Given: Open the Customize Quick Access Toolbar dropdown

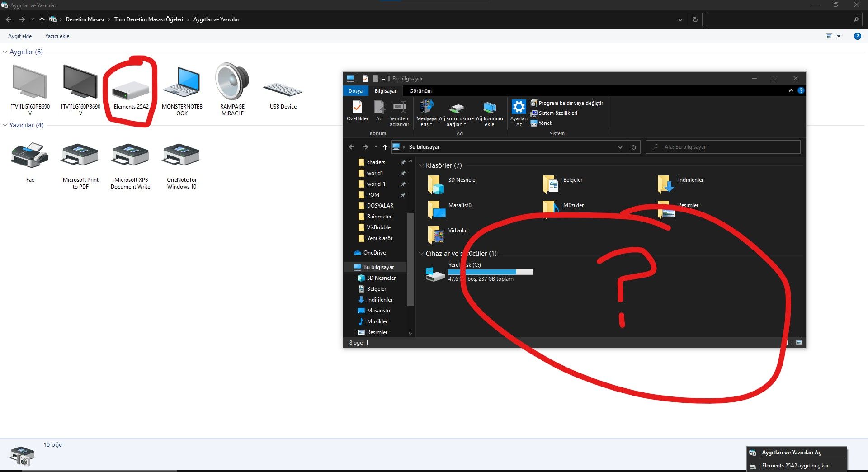Looking at the screenshot, I should pyautogui.click(x=383, y=79).
